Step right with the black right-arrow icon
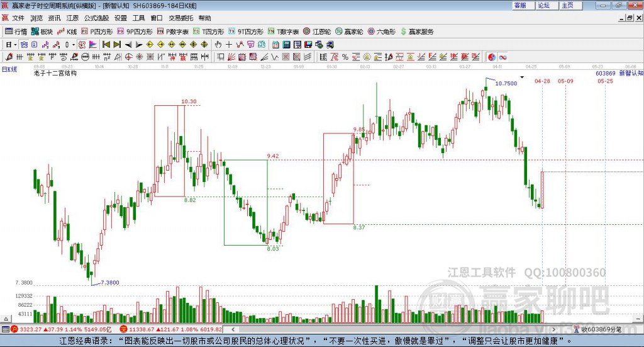 click(x=139, y=45)
